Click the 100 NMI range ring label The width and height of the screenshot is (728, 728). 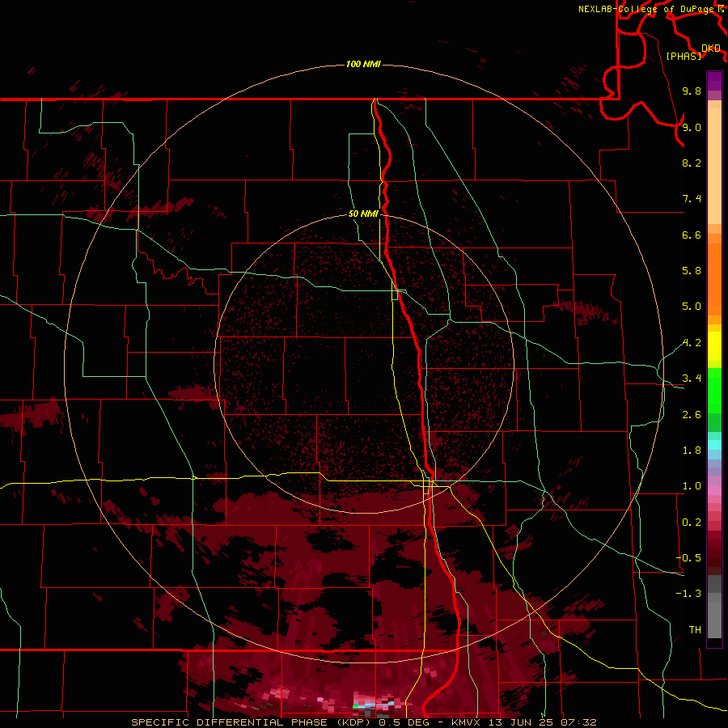tap(363, 64)
